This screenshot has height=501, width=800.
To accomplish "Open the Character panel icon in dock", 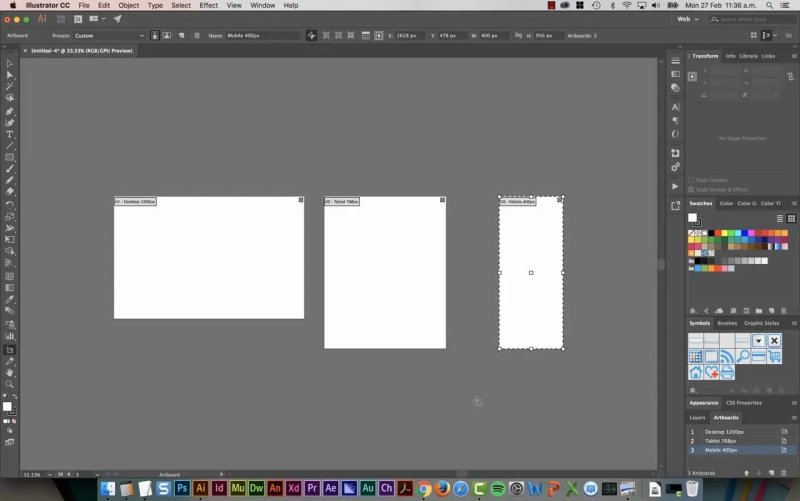I will click(x=675, y=107).
